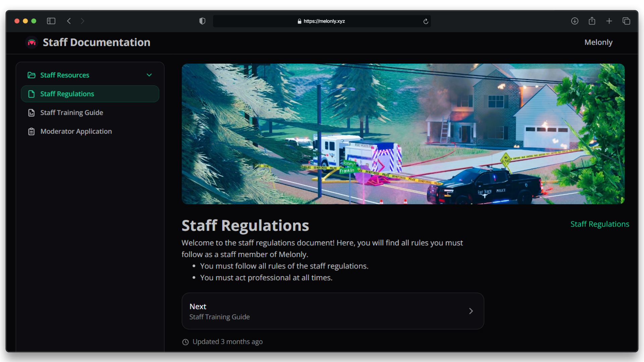Close the browser window with red button
Screen dimensions: 644x362
point(17,21)
